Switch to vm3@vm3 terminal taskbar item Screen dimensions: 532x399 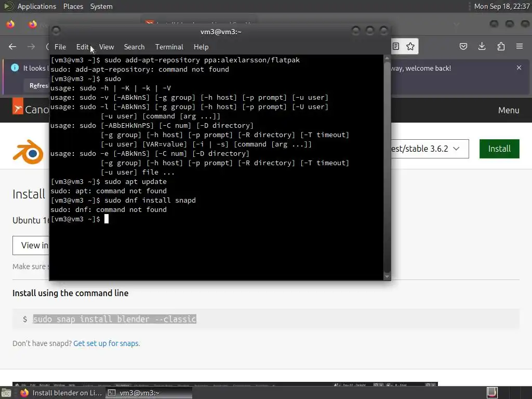[149, 393]
